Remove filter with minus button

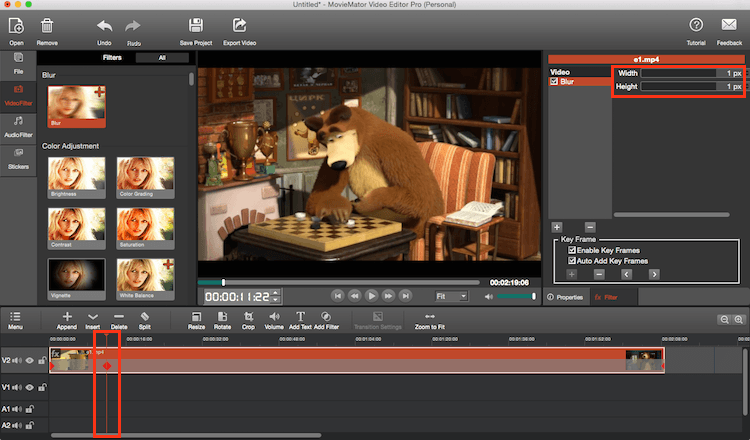click(590, 227)
